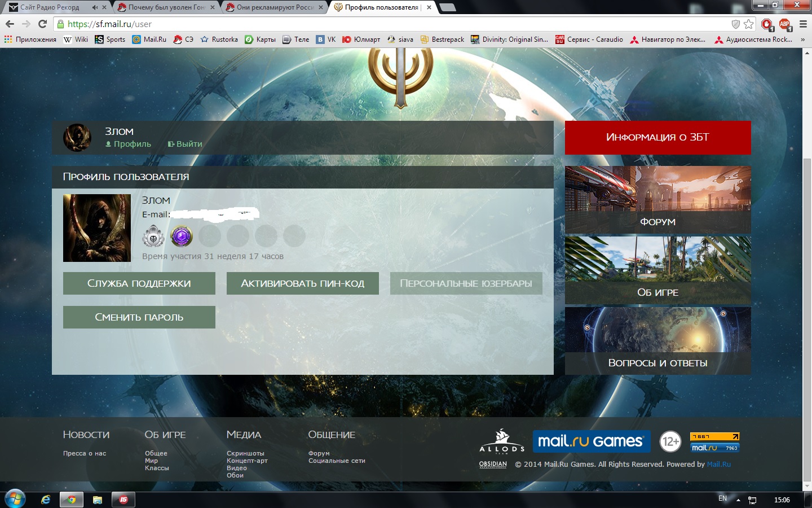This screenshot has height=508, width=812.
Task: Click the Социальные сети footer link
Action: pos(337,461)
